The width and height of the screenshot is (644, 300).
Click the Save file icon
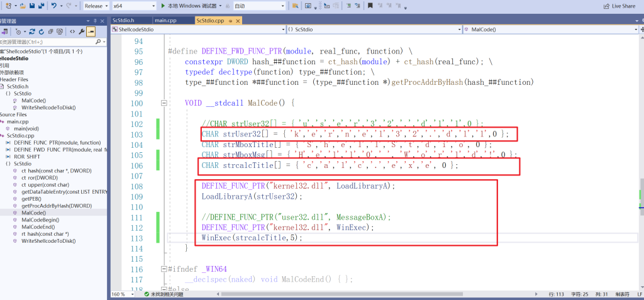tap(31, 6)
